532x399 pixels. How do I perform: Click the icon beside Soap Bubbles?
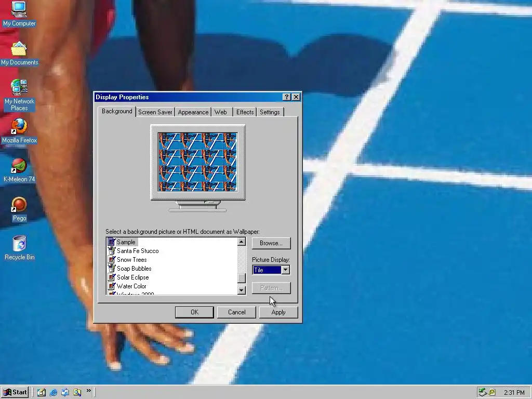tap(111, 268)
